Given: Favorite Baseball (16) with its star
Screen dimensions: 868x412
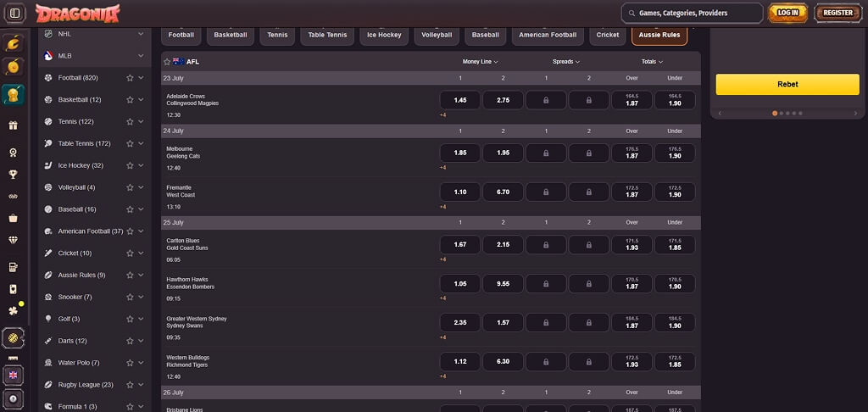Looking at the screenshot, I should 130,209.
